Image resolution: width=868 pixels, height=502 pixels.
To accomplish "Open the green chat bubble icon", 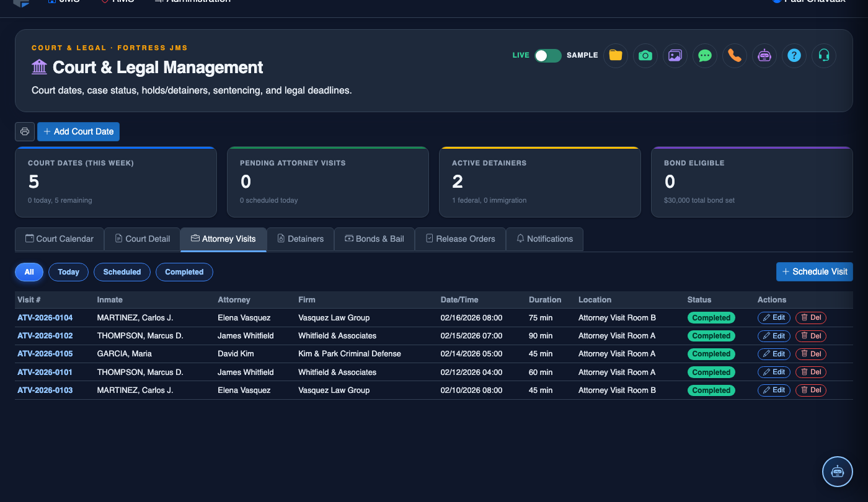I will tap(705, 55).
